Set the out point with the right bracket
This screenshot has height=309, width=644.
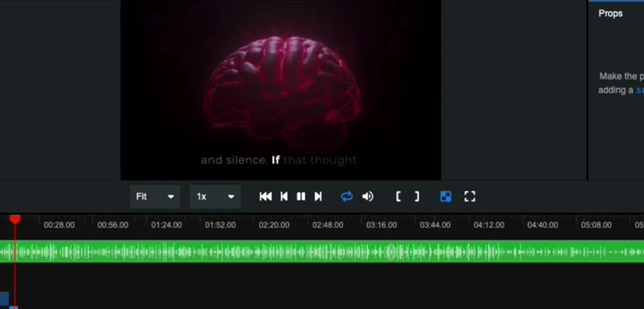tap(417, 196)
